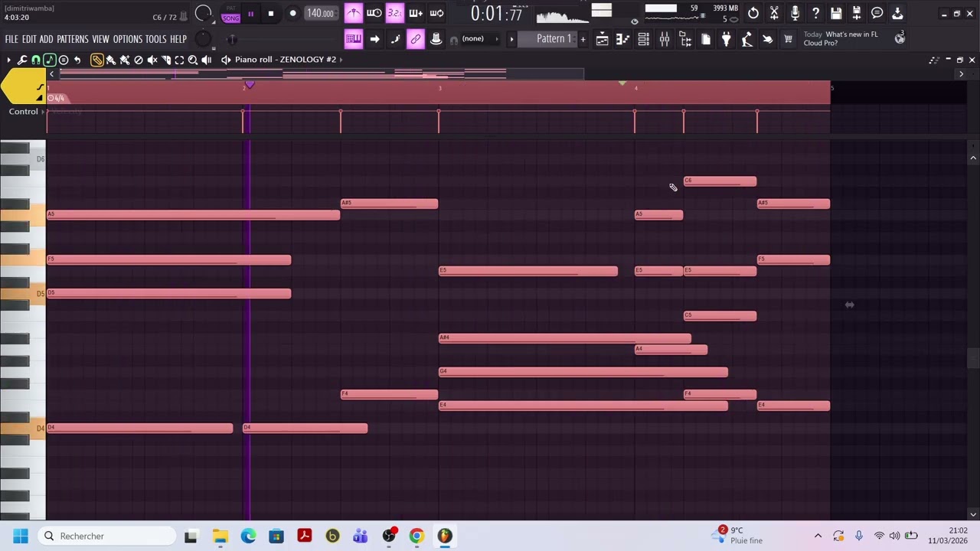Adjust the master pitch knob

203,38
